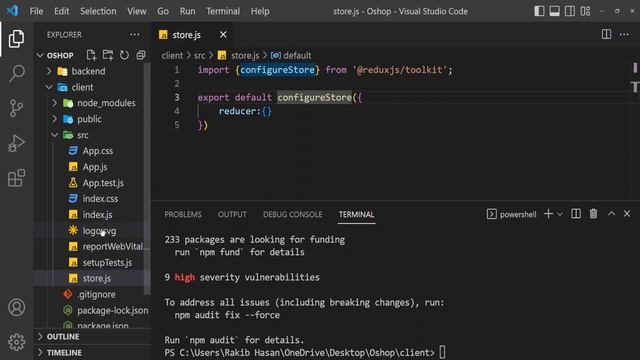Refresh the Explorer file tree
640x360 pixels.
(x=124, y=55)
